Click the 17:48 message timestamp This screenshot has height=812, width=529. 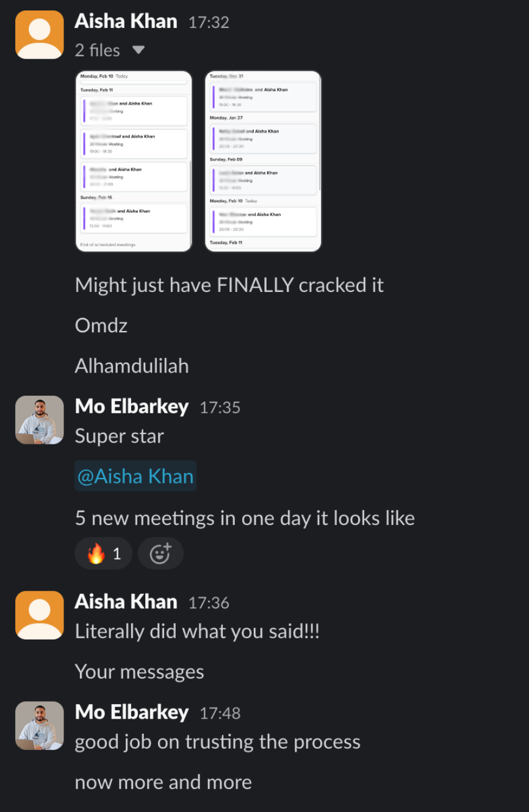pyautogui.click(x=220, y=713)
